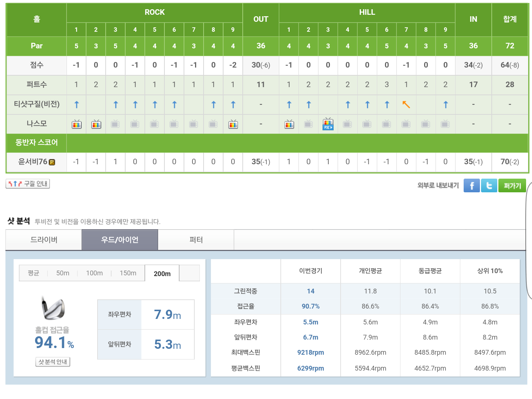The image size is (532, 399).
Task: Show the 평균 distance stats
Action: pos(34,273)
